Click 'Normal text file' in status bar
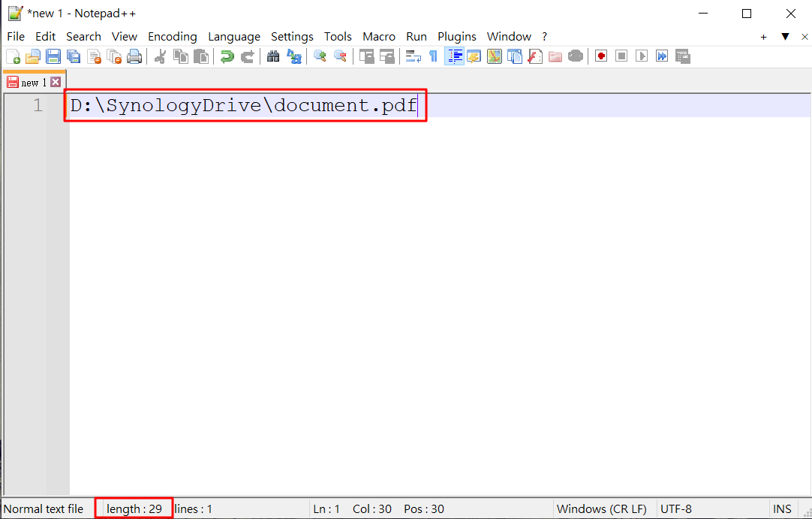The image size is (812, 519). click(x=44, y=509)
